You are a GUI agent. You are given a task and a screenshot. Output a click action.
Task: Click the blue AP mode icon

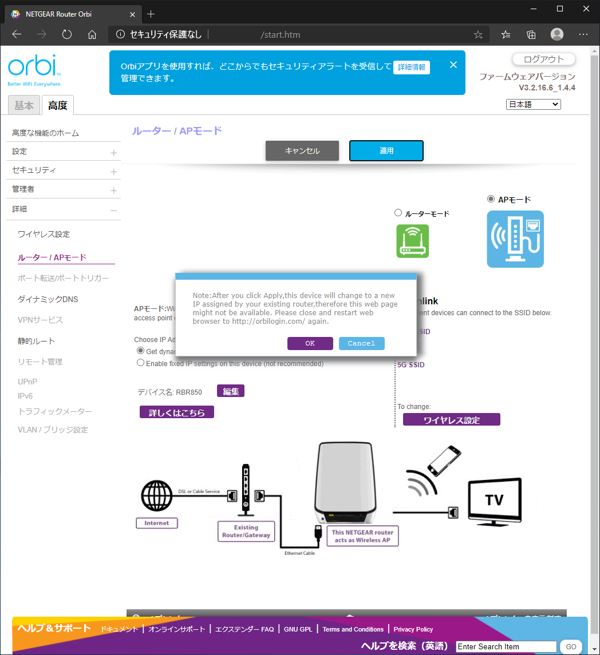[515, 239]
